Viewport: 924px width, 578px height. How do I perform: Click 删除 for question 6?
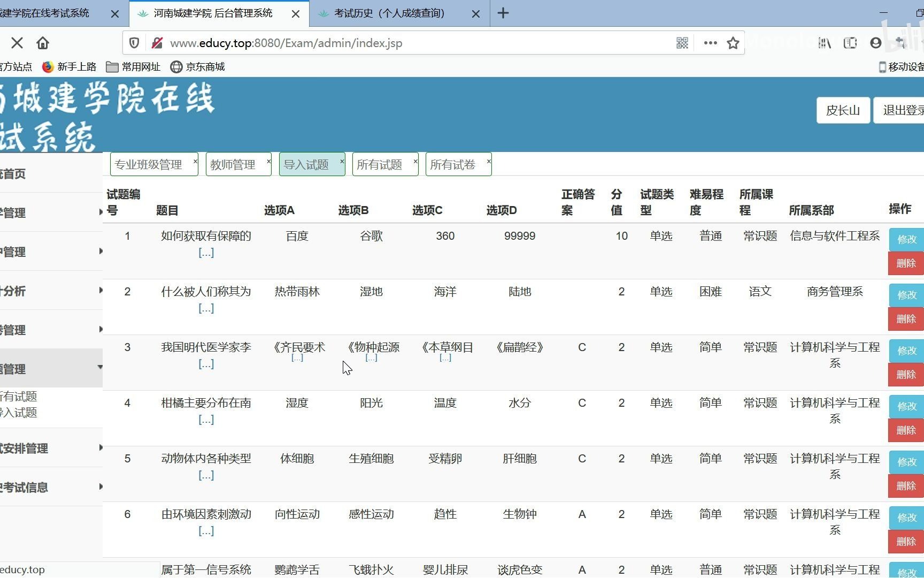pyautogui.click(x=906, y=542)
